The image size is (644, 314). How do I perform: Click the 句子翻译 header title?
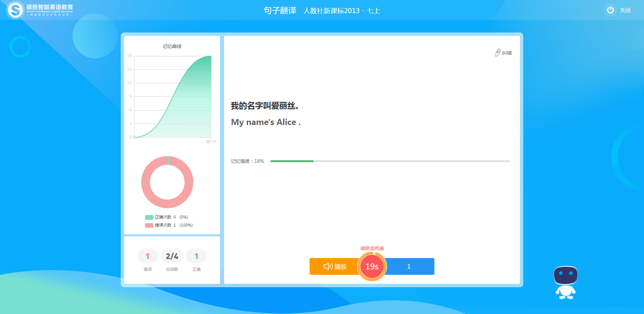coord(280,10)
